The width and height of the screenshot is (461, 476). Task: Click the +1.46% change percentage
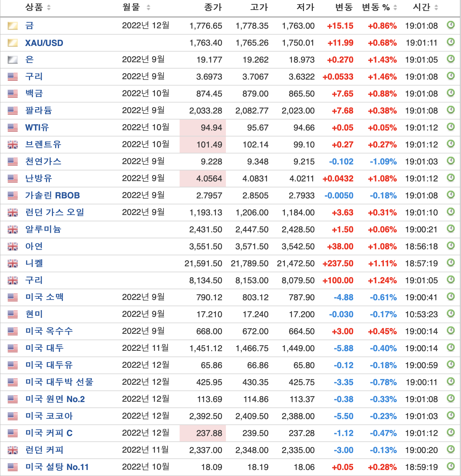pyautogui.click(x=382, y=77)
